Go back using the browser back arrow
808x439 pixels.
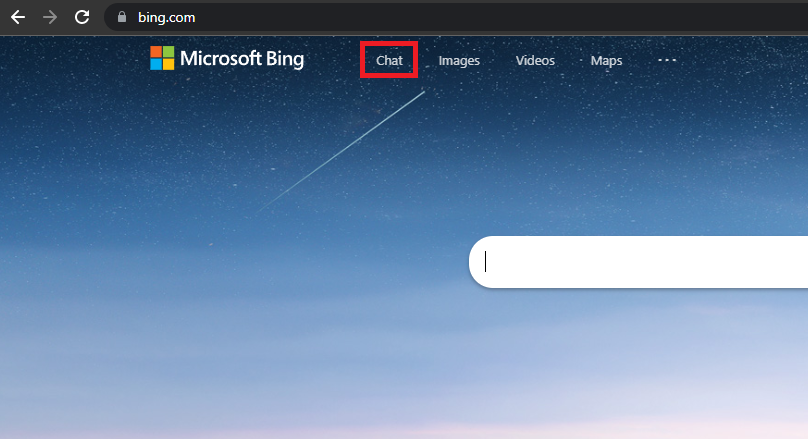point(18,18)
